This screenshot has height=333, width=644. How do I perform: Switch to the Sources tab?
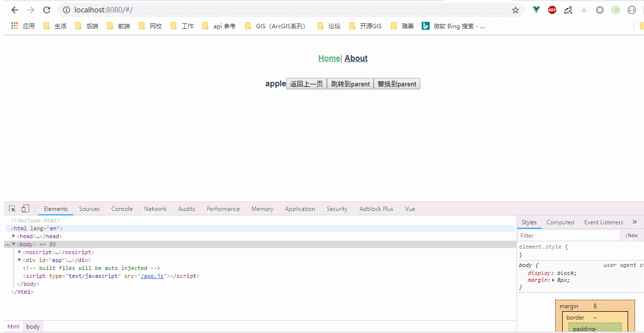click(x=89, y=209)
